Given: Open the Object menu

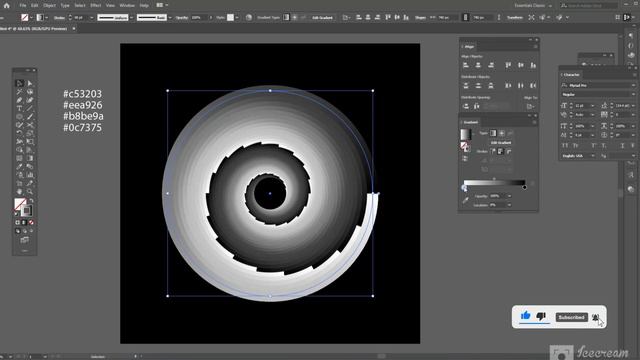Looking at the screenshot, I should click(x=49, y=5).
